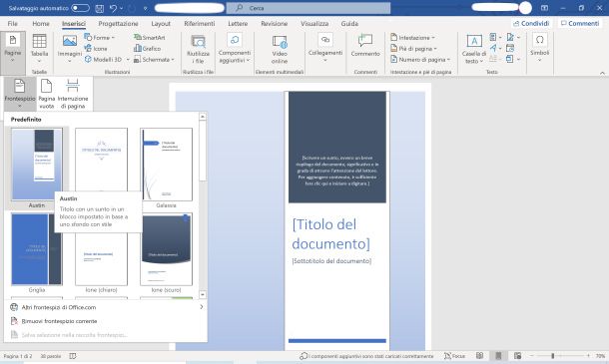Click the Casella di testo button
Viewport: 609px width, 364px height.
click(x=474, y=49)
